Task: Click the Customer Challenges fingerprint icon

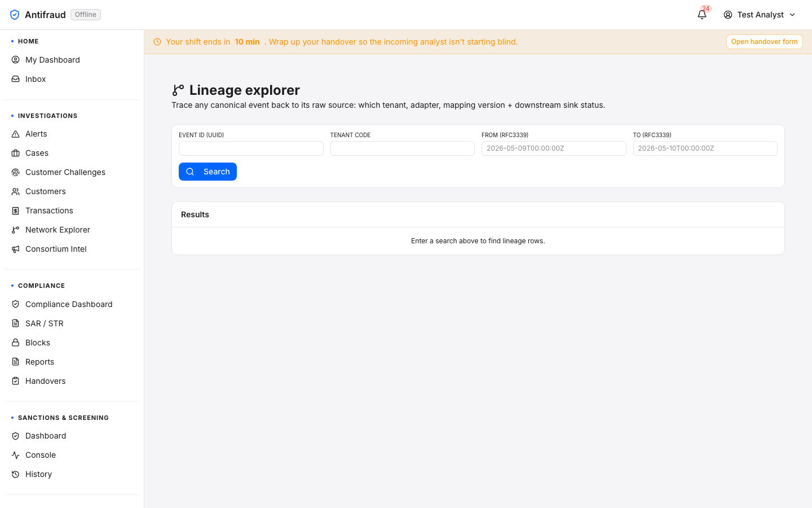Action: (x=16, y=172)
